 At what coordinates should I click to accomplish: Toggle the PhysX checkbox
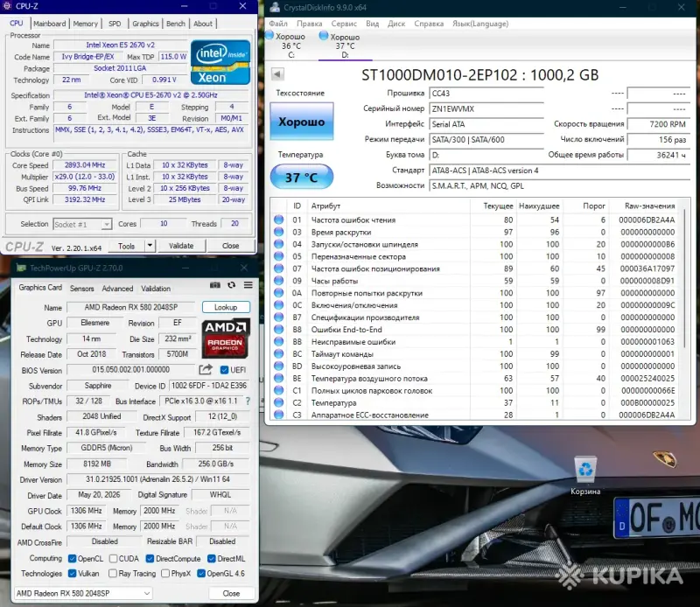pyautogui.click(x=165, y=573)
